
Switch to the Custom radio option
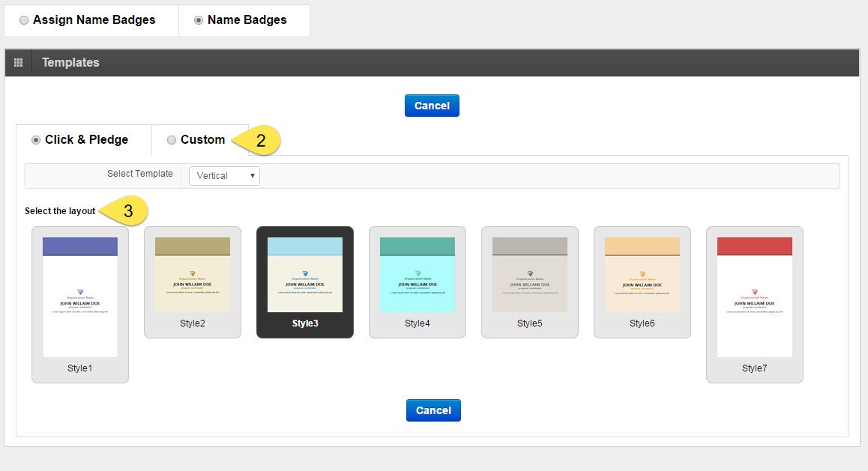[x=172, y=140]
